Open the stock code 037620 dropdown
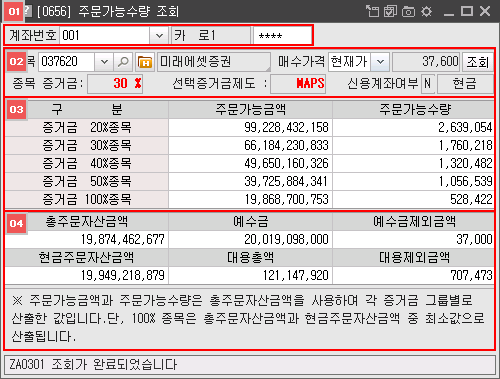500x379 pixels. coord(104,62)
